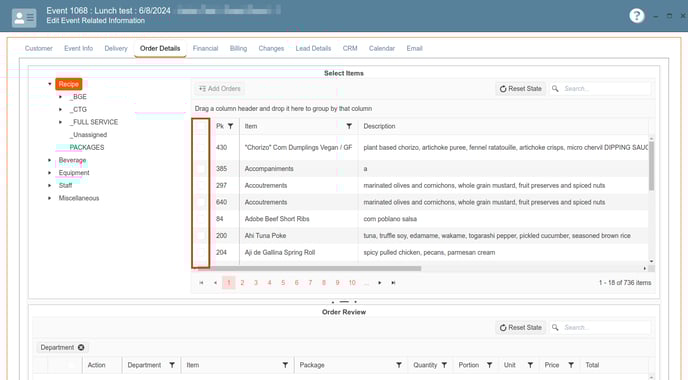Expand the _FULL SERVICE tree node
This screenshot has height=380, width=688.
[61, 122]
